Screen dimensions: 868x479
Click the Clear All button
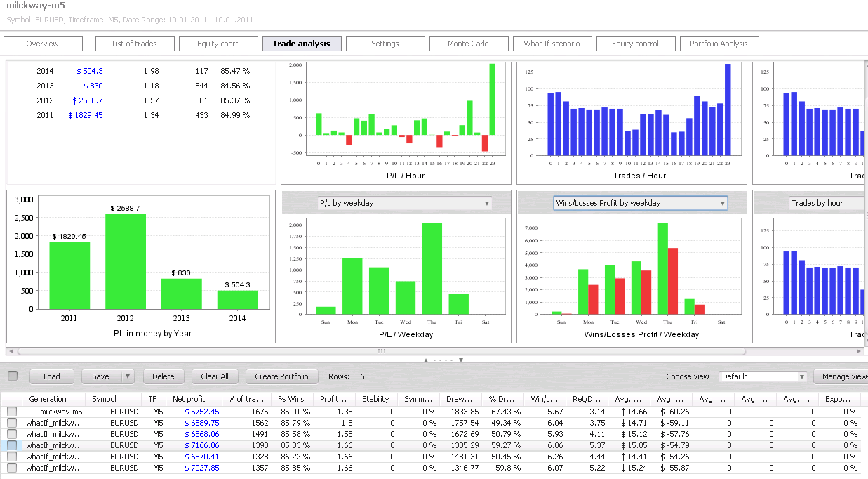(215, 376)
